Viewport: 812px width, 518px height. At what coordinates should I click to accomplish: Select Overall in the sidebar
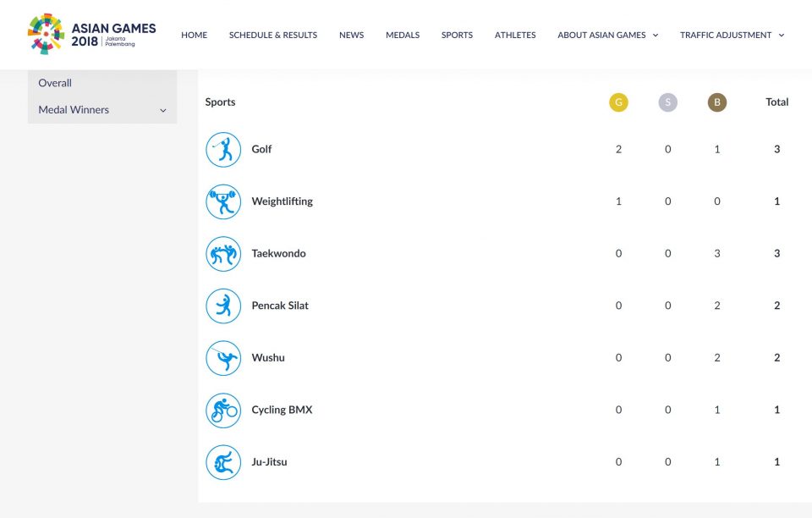55,83
